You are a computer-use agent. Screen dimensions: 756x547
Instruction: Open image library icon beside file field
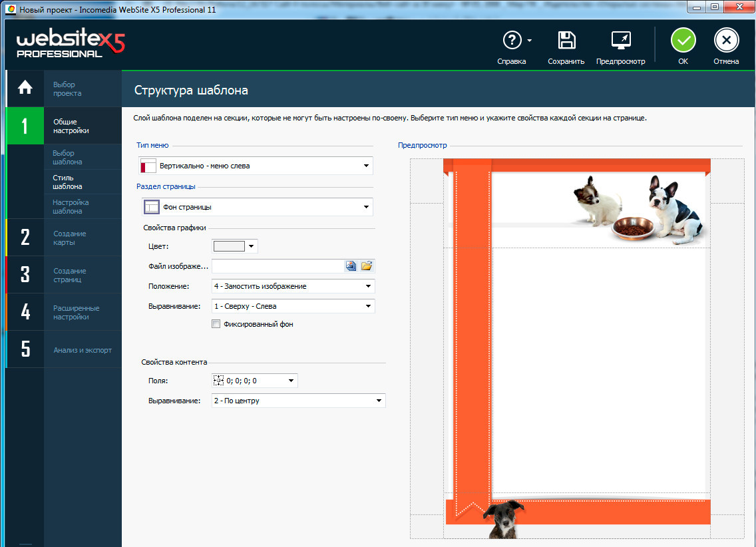pyautogui.click(x=351, y=266)
